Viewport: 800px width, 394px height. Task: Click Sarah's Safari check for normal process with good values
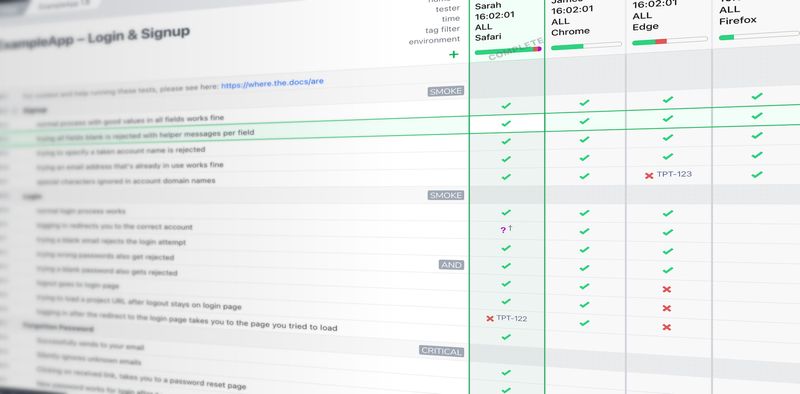pos(506,106)
